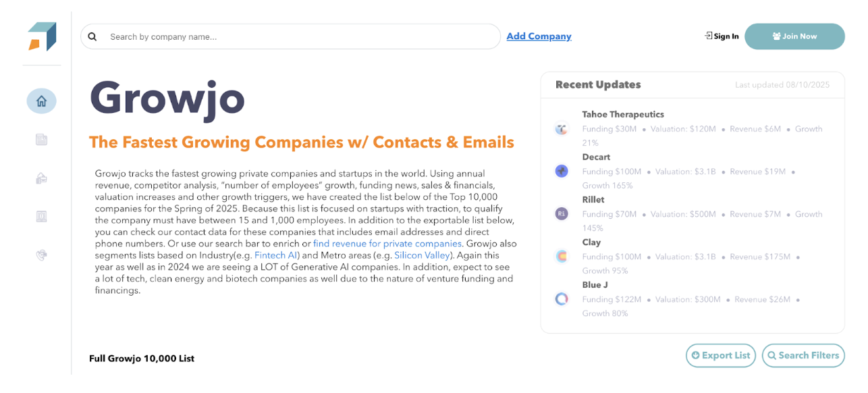This screenshot has width=868, height=393.
Task: Click the magnifier icon in search bar
Action: [x=92, y=36]
